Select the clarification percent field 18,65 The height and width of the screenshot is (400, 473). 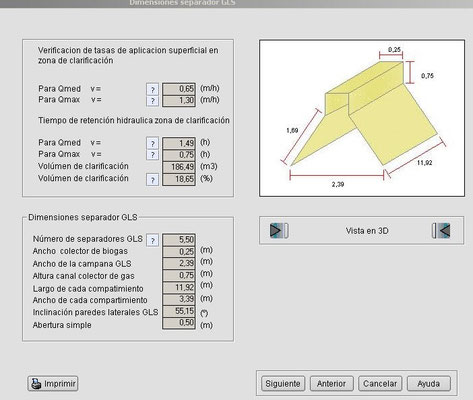click(179, 179)
